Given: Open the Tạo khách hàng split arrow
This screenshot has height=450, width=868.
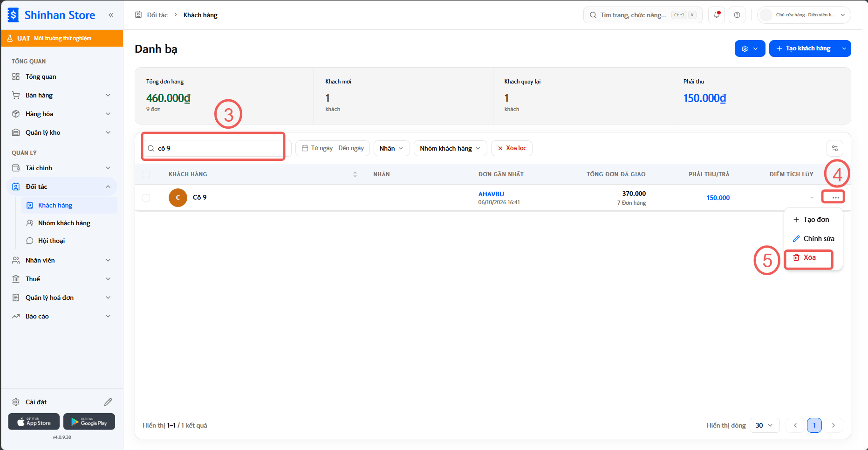Looking at the screenshot, I should [844, 48].
